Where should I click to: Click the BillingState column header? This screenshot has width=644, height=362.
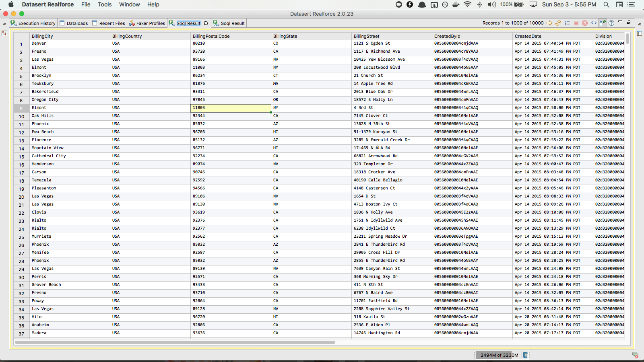[285, 36]
